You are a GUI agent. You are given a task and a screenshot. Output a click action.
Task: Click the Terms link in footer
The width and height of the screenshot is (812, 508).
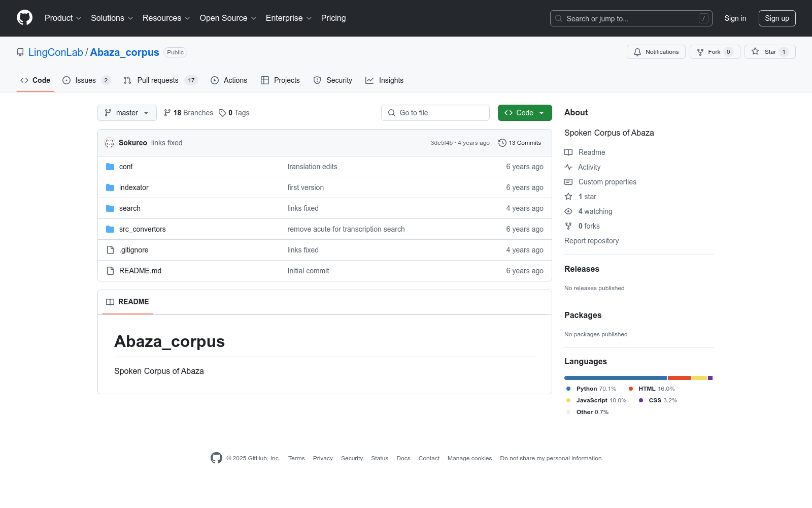(x=296, y=458)
